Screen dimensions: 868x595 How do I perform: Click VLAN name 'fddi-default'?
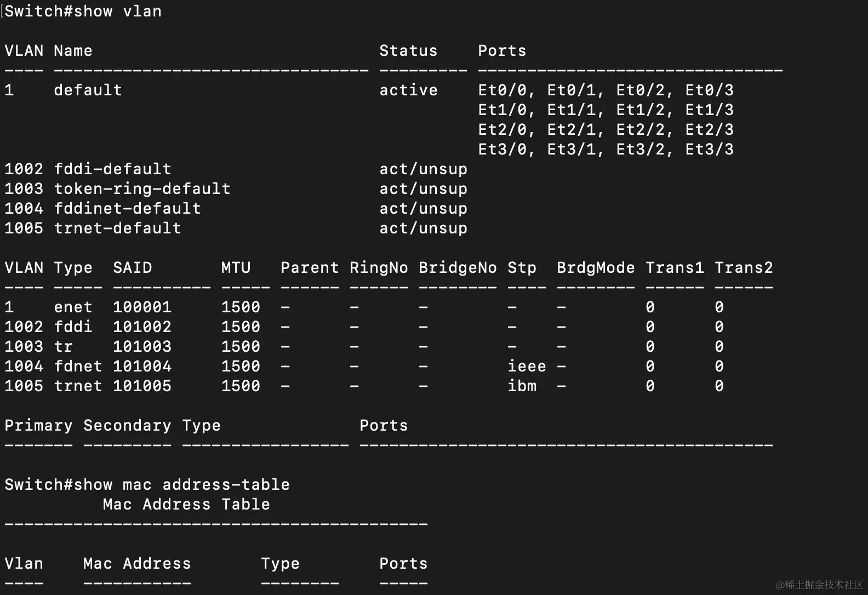tap(112, 169)
